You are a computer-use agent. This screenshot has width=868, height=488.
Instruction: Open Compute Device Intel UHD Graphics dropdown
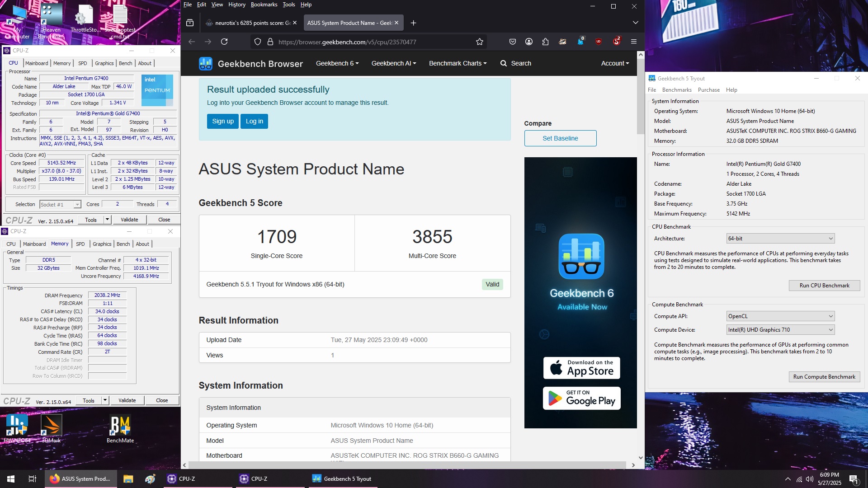click(780, 330)
